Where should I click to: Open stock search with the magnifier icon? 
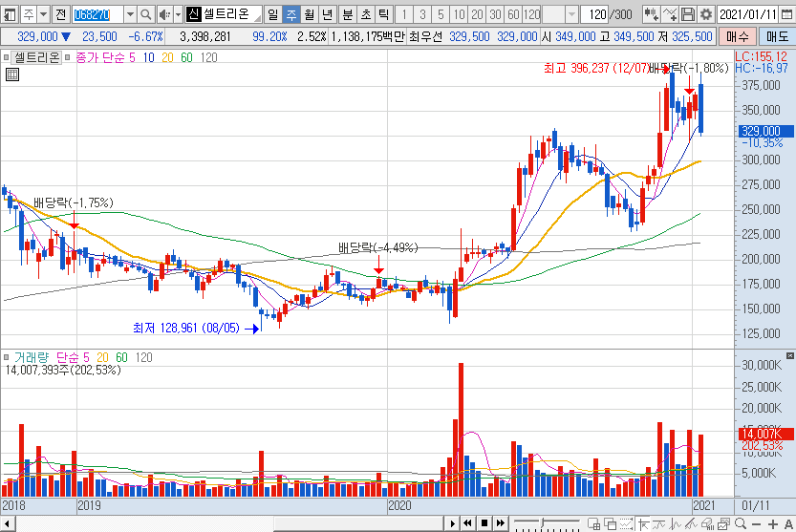145,14
